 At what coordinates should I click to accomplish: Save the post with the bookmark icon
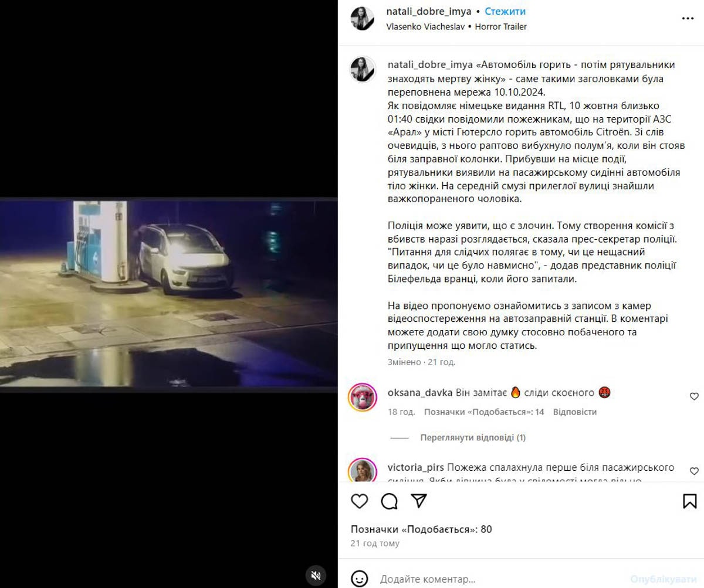(x=690, y=501)
